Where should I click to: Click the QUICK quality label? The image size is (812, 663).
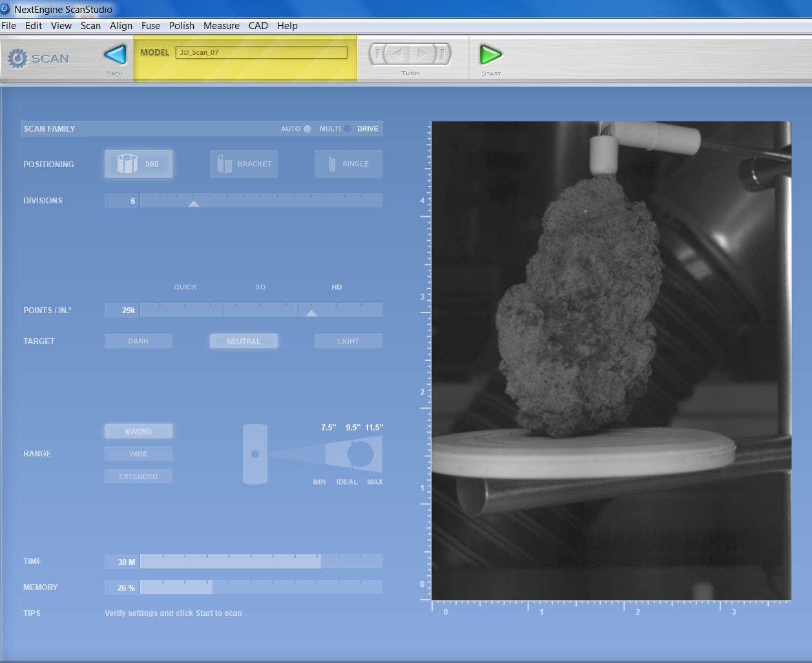coord(185,287)
